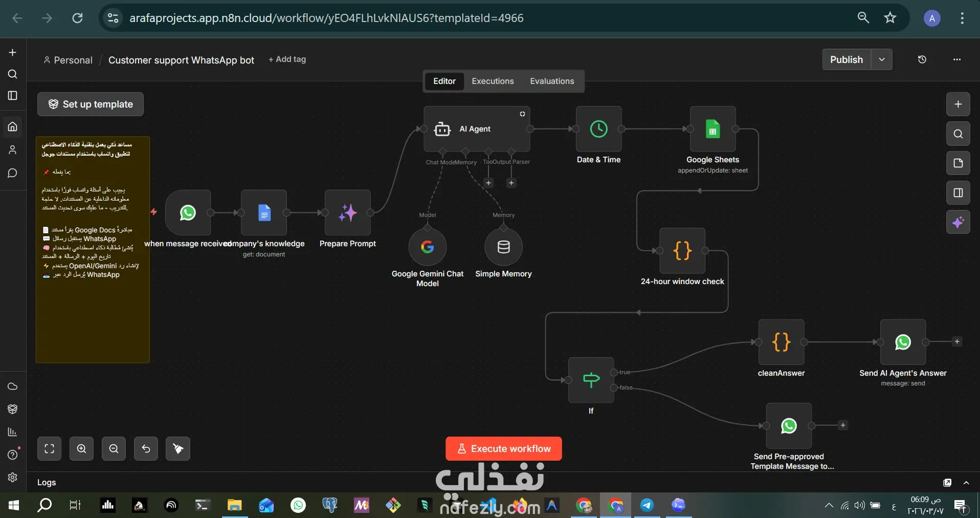Image resolution: width=980 pixels, height=518 pixels.
Task: Click the sidebar search icon
Action: pyautogui.click(x=13, y=74)
